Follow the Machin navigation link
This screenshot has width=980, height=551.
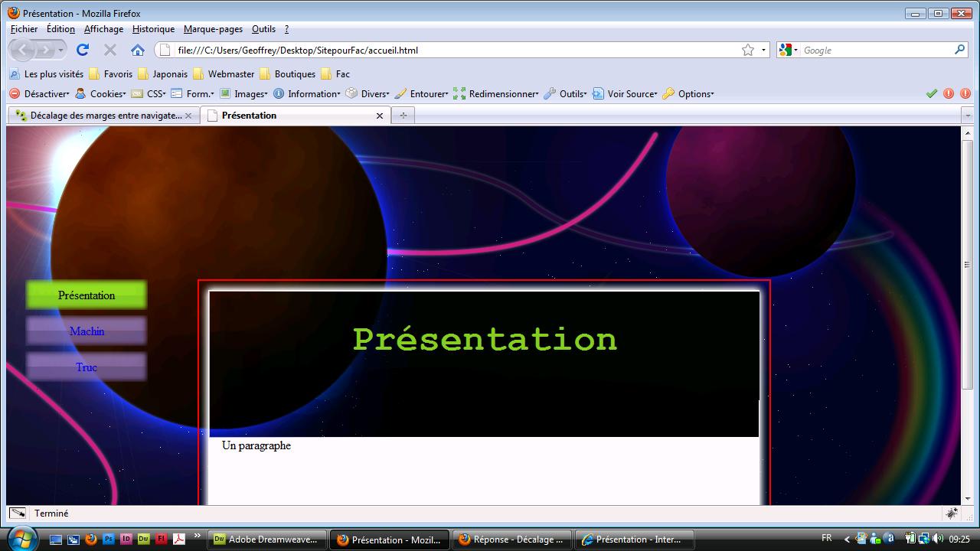[87, 331]
